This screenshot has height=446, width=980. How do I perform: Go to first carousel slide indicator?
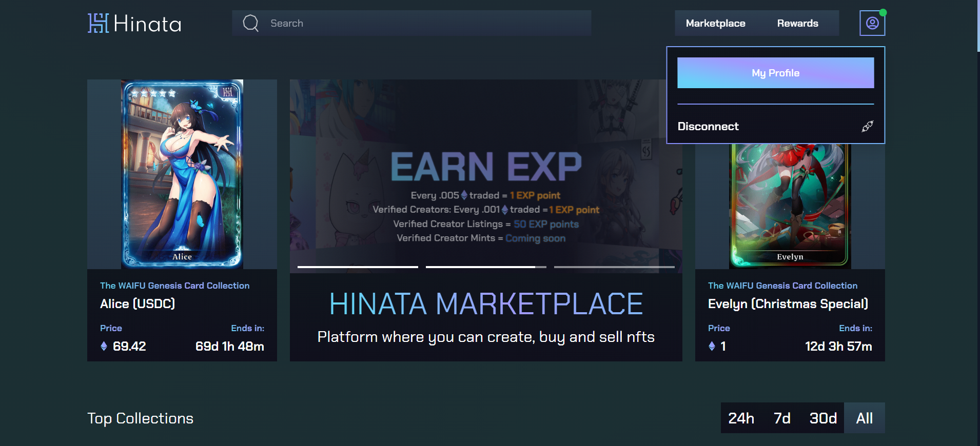click(358, 267)
